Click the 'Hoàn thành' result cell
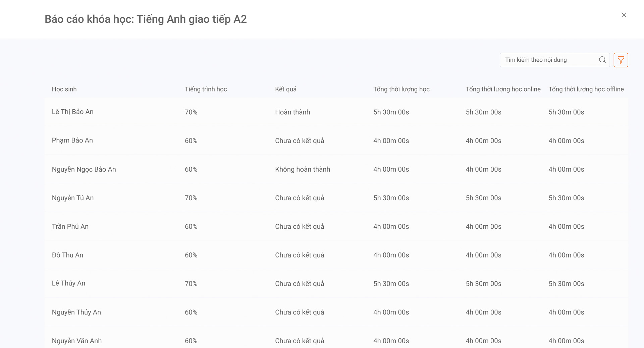This screenshot has height=348, width=644. [x=292, y=112]
